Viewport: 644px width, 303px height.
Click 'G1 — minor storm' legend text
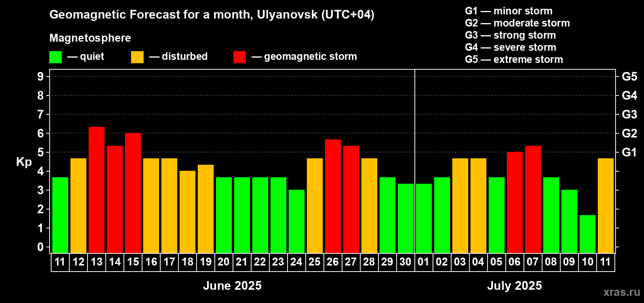(x=509, y=11)
